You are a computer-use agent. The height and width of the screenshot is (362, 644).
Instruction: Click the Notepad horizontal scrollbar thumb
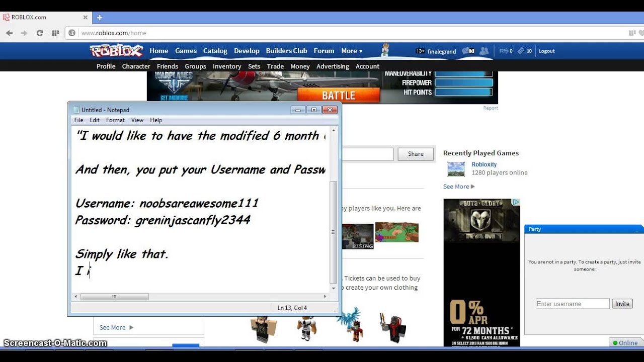click(114, 297)
